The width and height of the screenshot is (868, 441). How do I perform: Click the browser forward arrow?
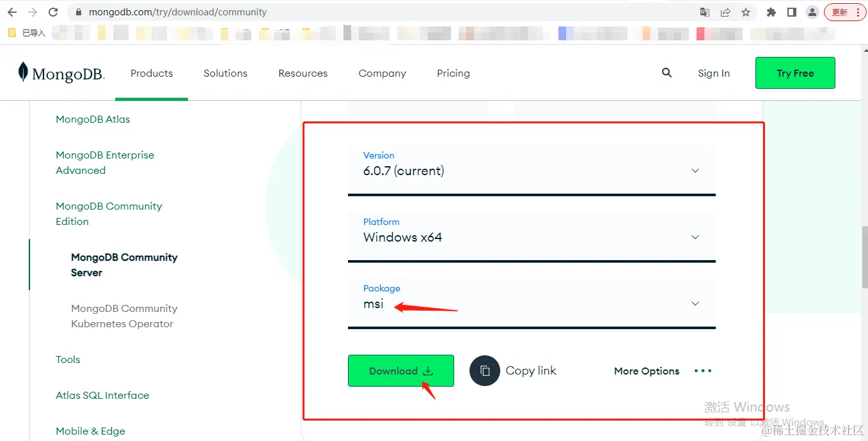coord(33,12)
